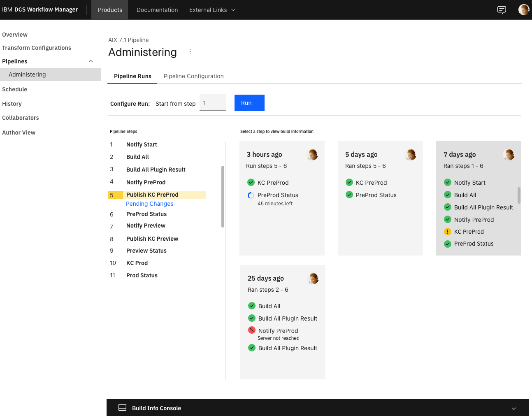Expand the External Links dropdown
Image resolution: width=532 pixels, height=416 pixels.
pos(212,10)
